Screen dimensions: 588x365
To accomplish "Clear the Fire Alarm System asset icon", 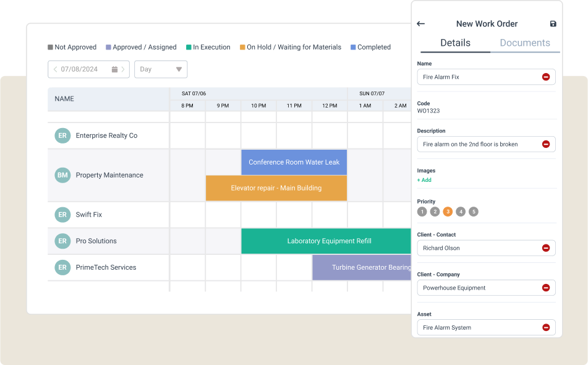I will coord(545,327).
